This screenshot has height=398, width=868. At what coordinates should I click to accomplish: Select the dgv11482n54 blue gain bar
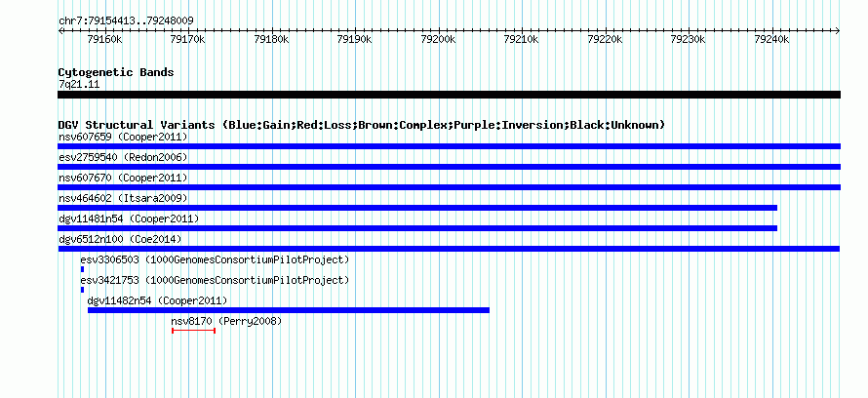pyautogui.click(x=289, y=310)
